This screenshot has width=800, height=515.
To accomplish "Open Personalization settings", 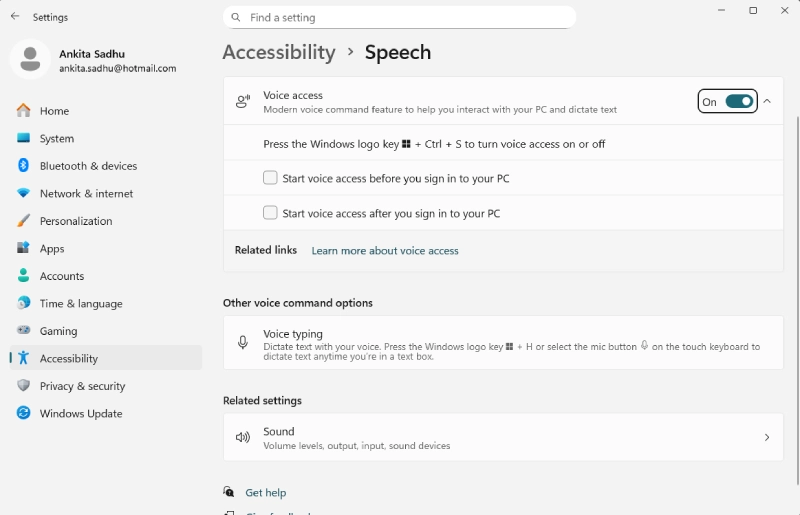I will click(x=106, y=221).
